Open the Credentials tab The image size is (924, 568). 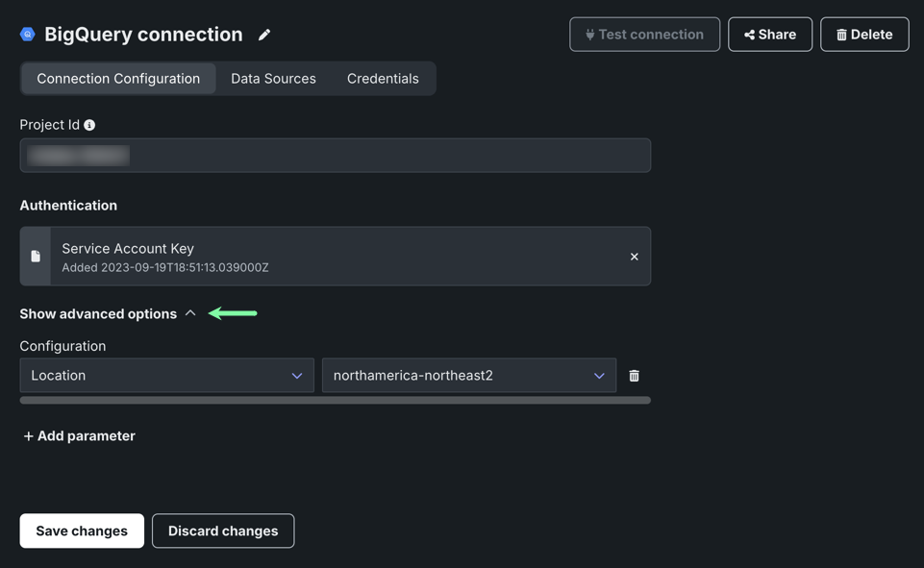point(383,79)
